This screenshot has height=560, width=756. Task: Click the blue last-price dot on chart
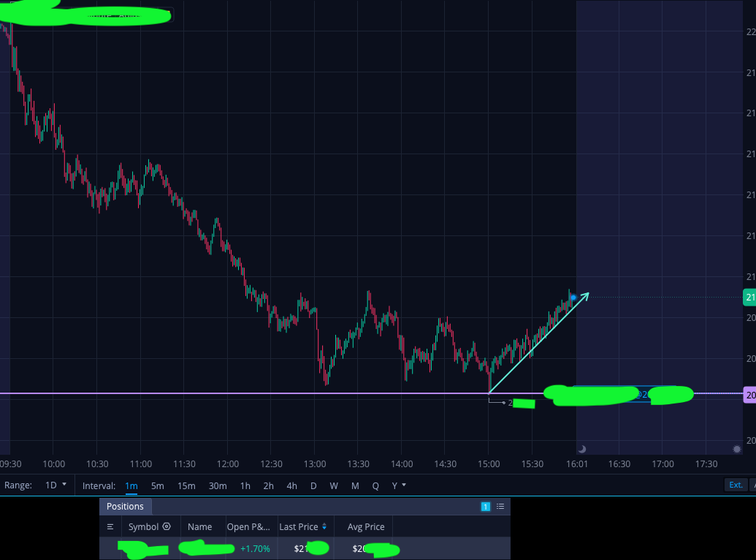[573, 298]
